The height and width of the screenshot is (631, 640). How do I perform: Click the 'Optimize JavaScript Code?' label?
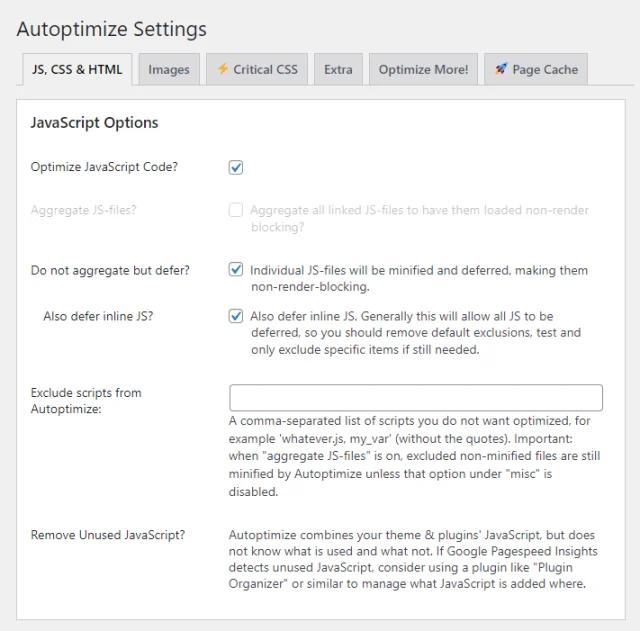pos(104,167)
